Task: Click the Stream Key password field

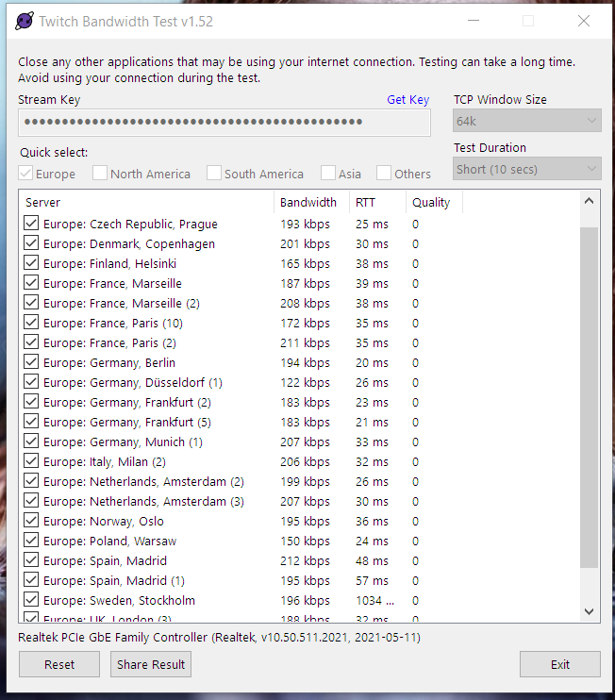Action: click(x=224, y=122)
